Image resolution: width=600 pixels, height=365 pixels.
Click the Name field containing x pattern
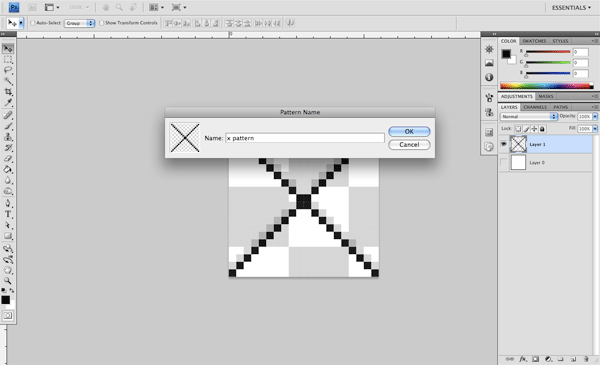(305, 138)
